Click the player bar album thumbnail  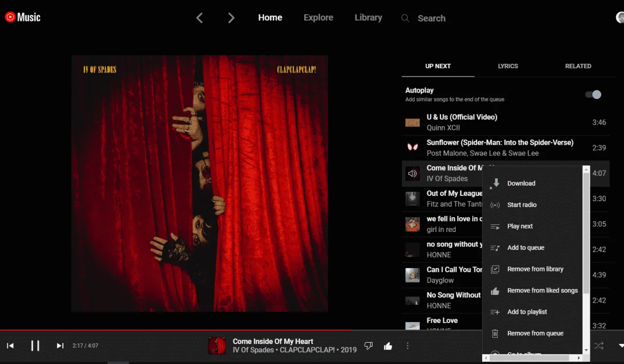[217, 345]
